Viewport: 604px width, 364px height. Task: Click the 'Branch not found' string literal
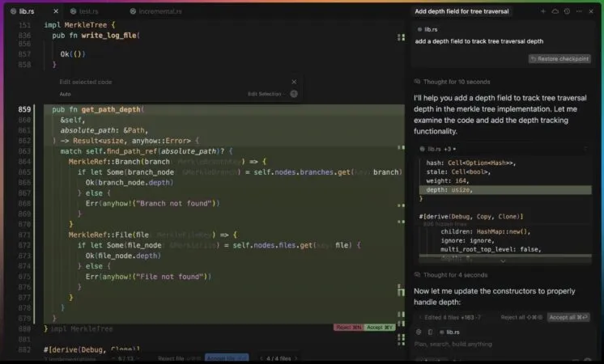point(172,203)
